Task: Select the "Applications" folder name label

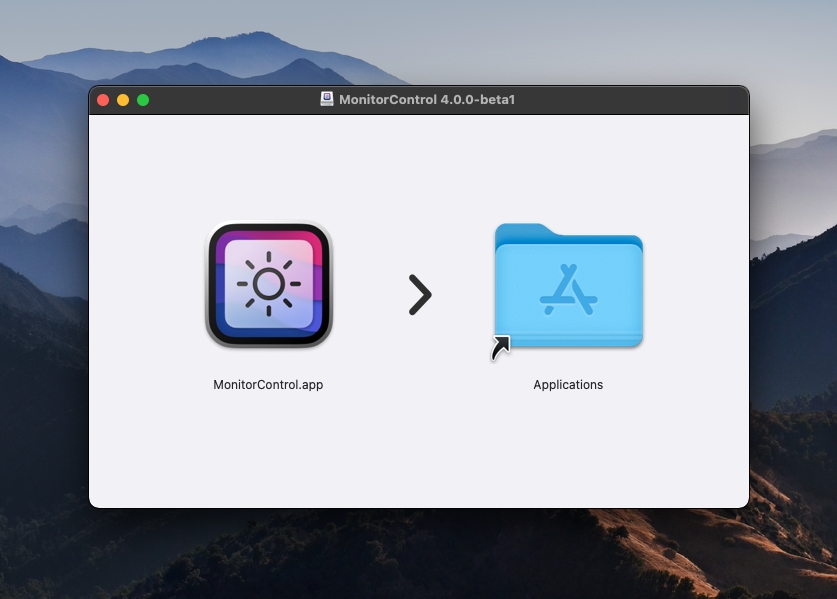Action: (x=568, y=385)
